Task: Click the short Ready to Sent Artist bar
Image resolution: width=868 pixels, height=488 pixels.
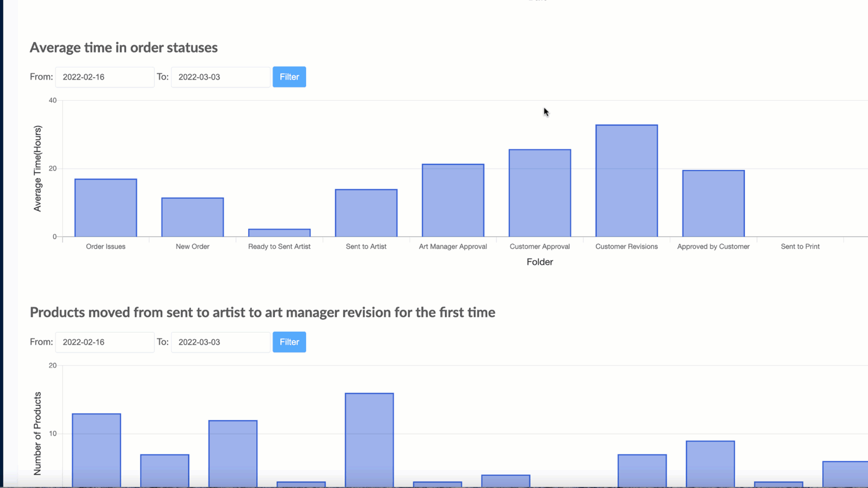Action: click(x=279, y=233)
